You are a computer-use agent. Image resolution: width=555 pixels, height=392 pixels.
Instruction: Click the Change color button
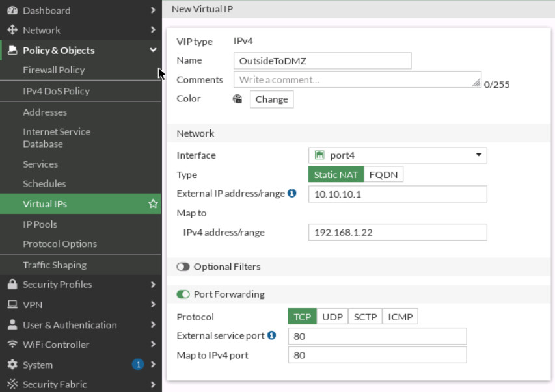pyautogui.click(x=271, y=99)
